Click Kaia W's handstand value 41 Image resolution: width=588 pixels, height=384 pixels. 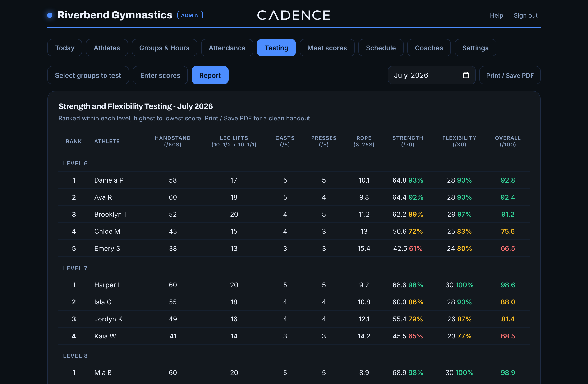click(x=173, y=336)
